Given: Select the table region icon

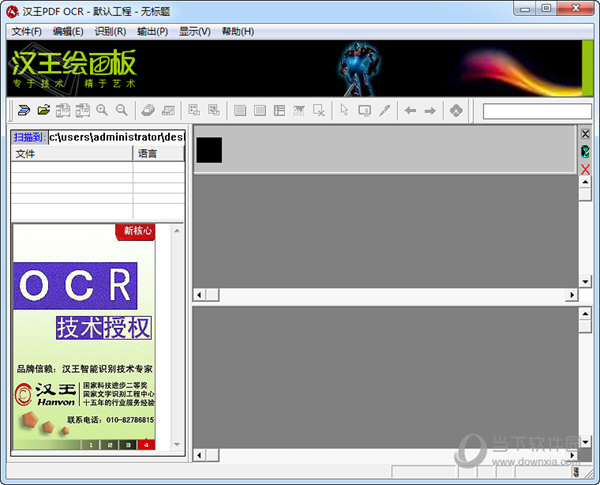Looking at the screenshot, I should coord(280,111).
